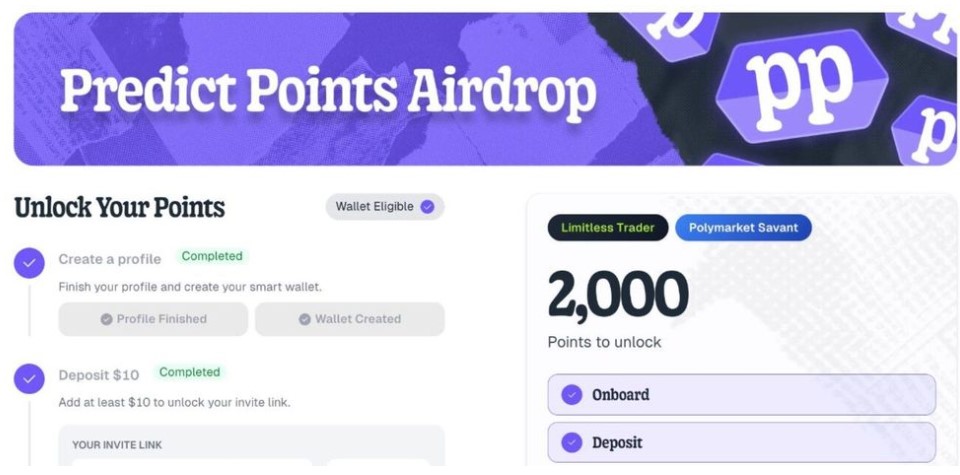Click the Completed badge next to Deposit $10
Image resolution: width=960 pixels, height=475 pixels.
pos(189,372)
